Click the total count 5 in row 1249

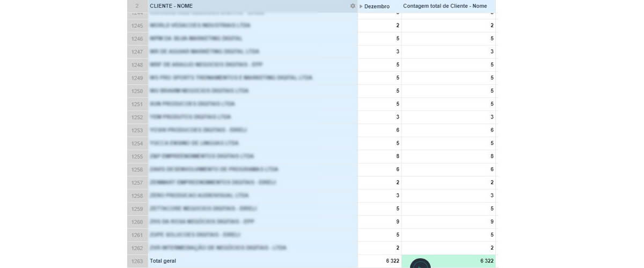tap(448, 78)
